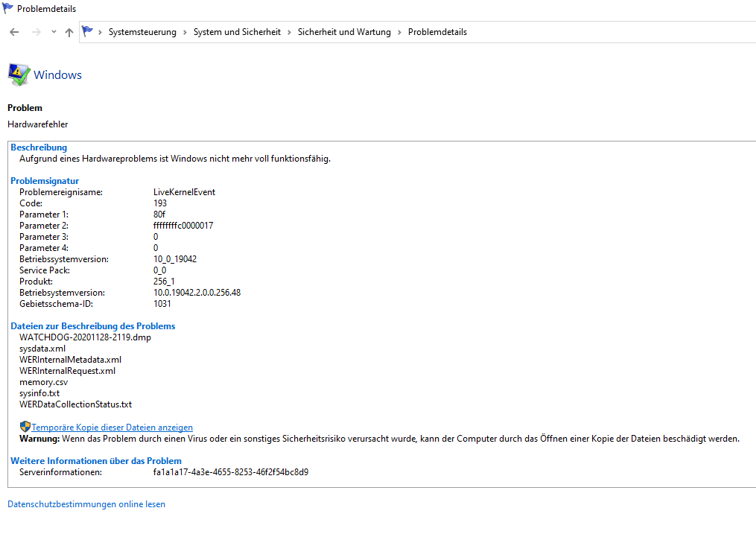The height and width of the screenshot is (537, 756).
Task: Open Datenschutzbestimmungen online lesen link
Action: (86, 504)
